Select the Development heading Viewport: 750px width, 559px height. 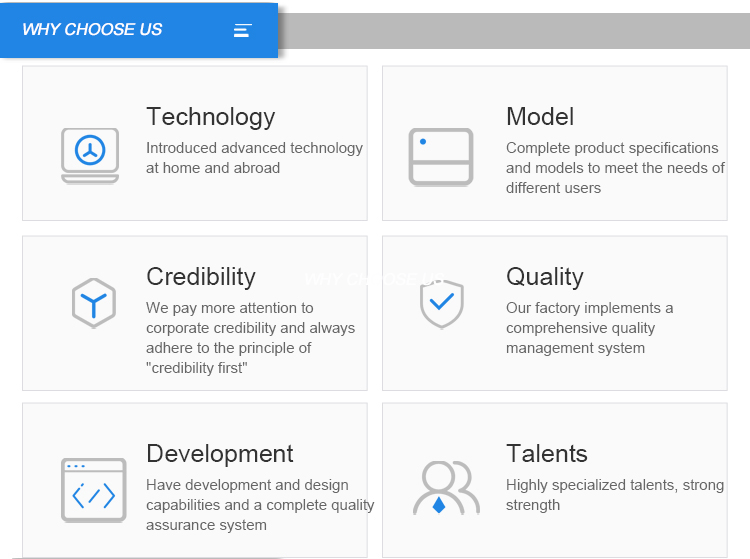coord(220,454)
